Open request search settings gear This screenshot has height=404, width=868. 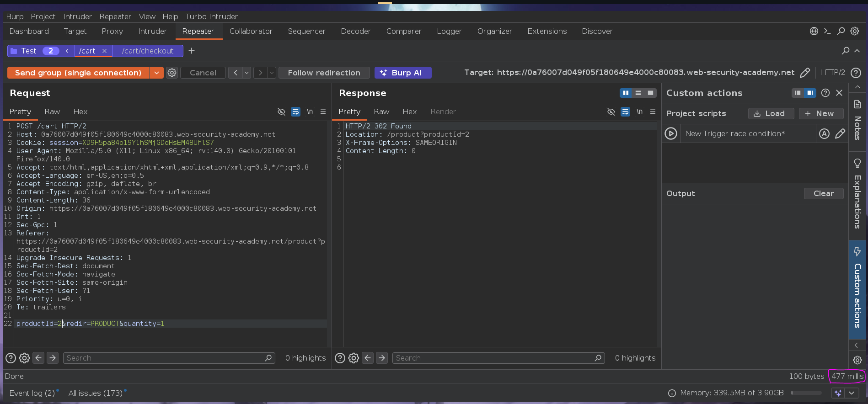tap(24, 358)
